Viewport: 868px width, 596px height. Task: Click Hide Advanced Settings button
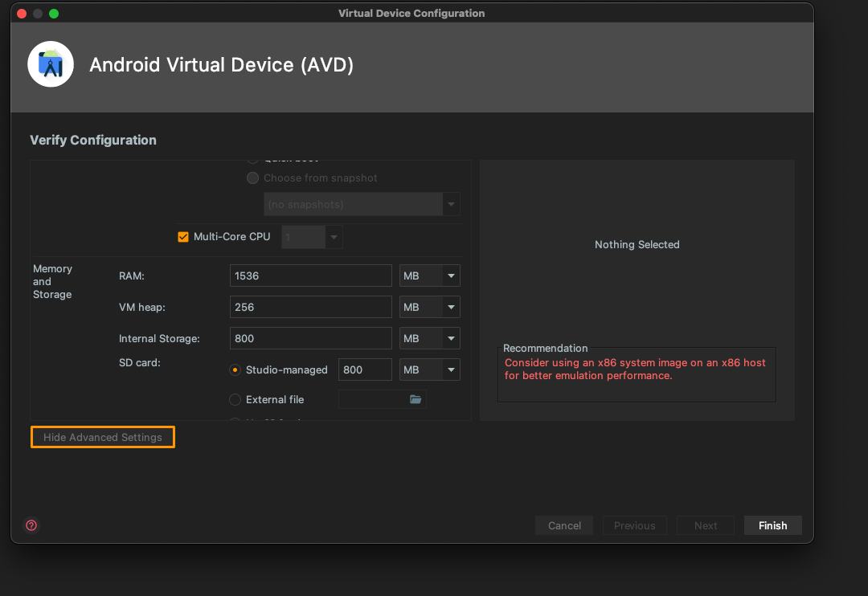coord(103,437)
